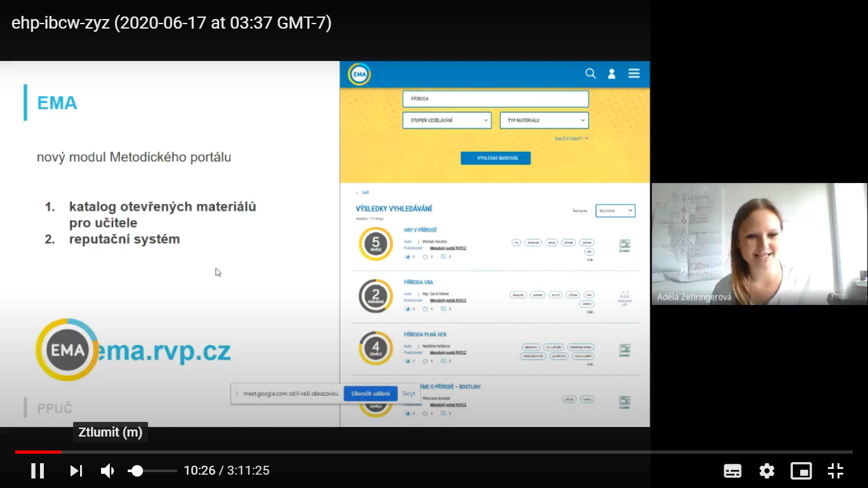Exit full screen mode
Screen dimensions: 868x488
pos(836,471)
